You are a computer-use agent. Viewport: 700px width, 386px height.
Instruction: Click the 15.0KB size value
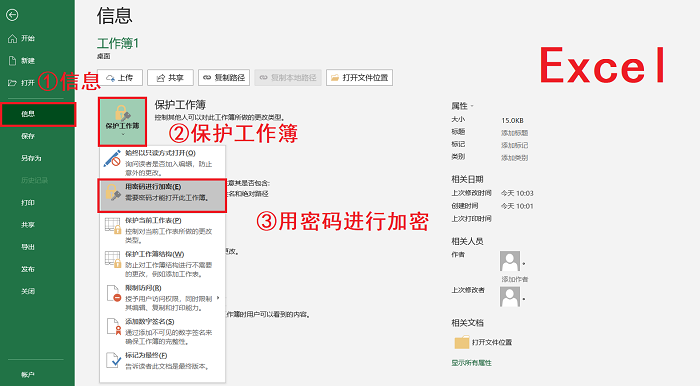pyautogui.click(x=512, y=120)
